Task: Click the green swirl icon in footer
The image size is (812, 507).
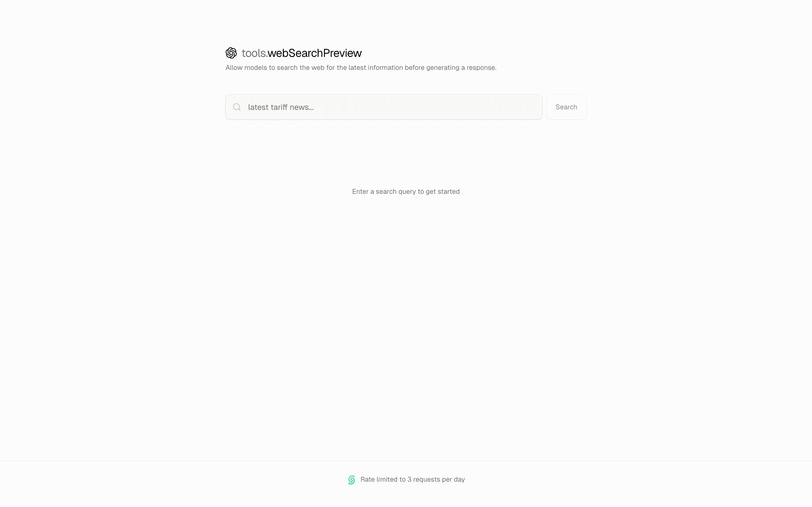Action: (352, 480)
